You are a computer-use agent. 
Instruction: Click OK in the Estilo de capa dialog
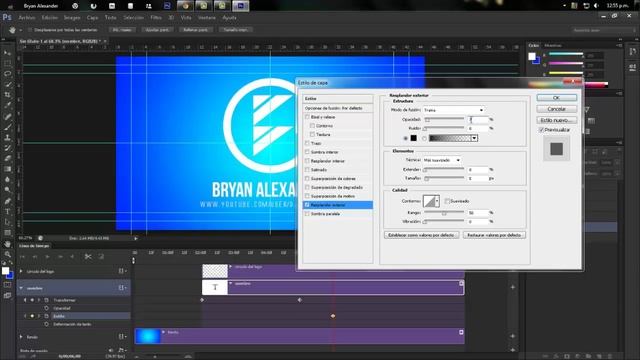(x=556, y=98)
